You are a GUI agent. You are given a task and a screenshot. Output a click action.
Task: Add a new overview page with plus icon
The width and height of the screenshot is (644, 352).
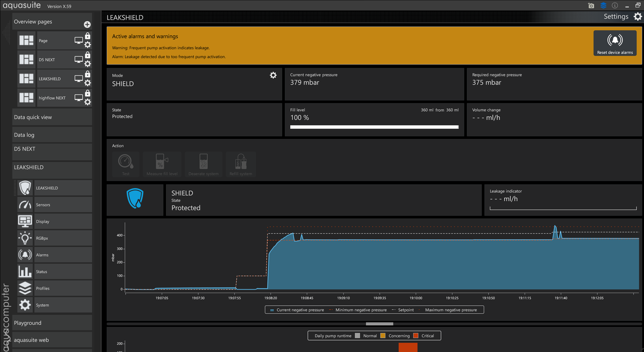87,24
